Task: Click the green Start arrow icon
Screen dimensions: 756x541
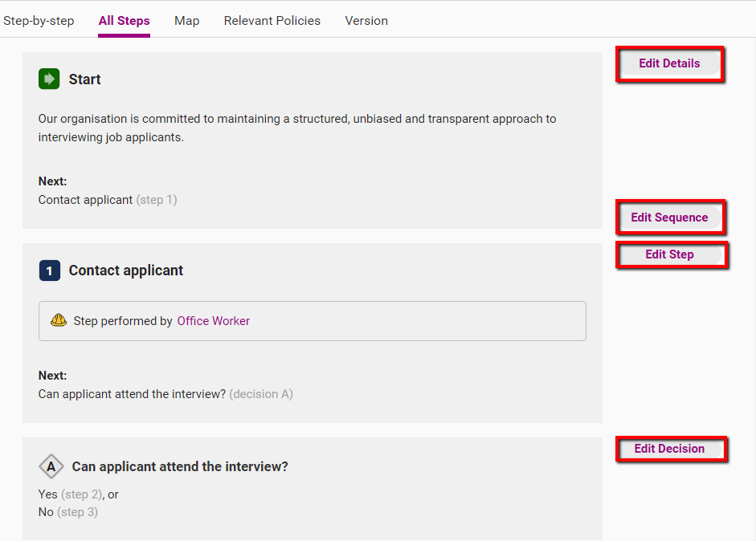Action: 49,79
